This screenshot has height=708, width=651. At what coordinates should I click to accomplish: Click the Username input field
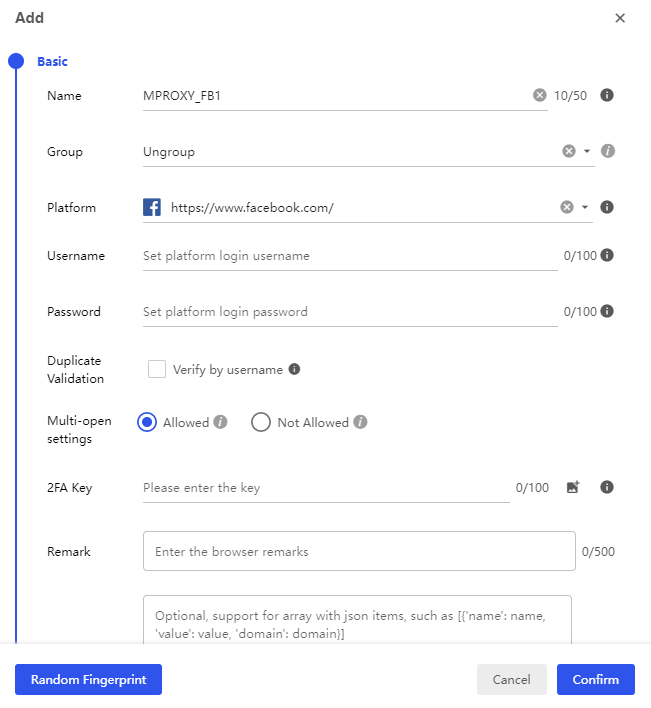pyautogui.click(x=350, y=256)
